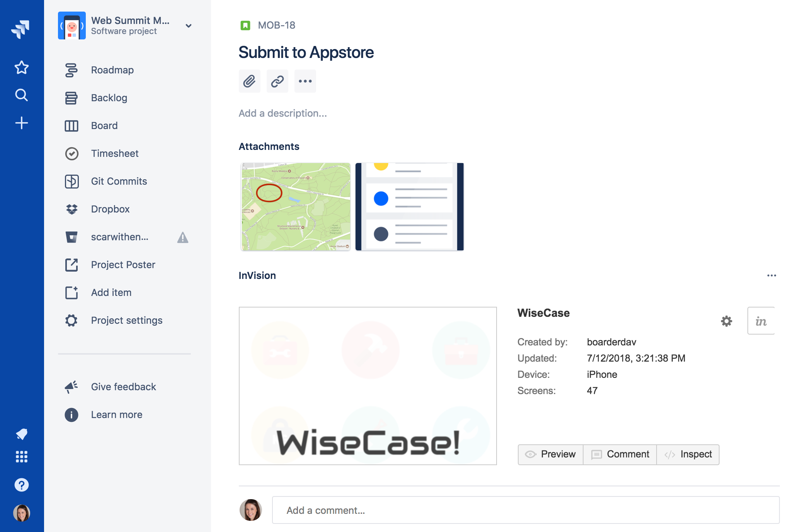The width and height of the screenshot is (793, 532).
Task: Click the Jira logo icon
Action: click(21, 29)
